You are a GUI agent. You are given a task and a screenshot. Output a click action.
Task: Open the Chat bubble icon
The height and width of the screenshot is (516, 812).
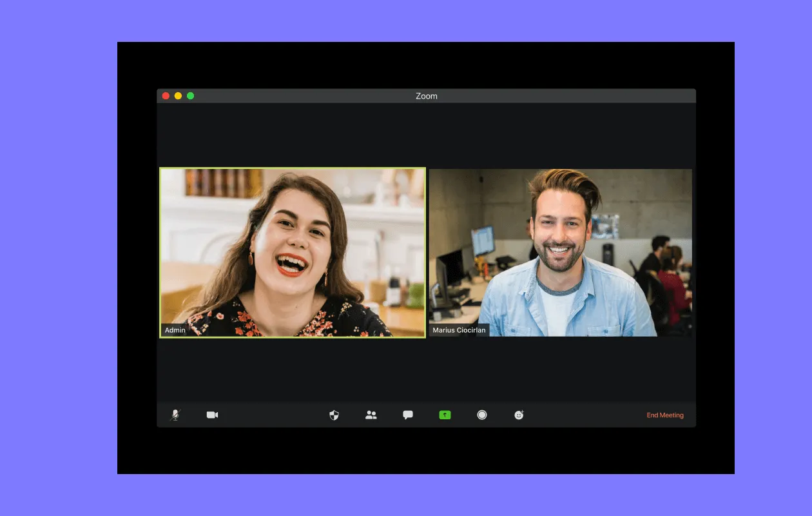[408, 415]
